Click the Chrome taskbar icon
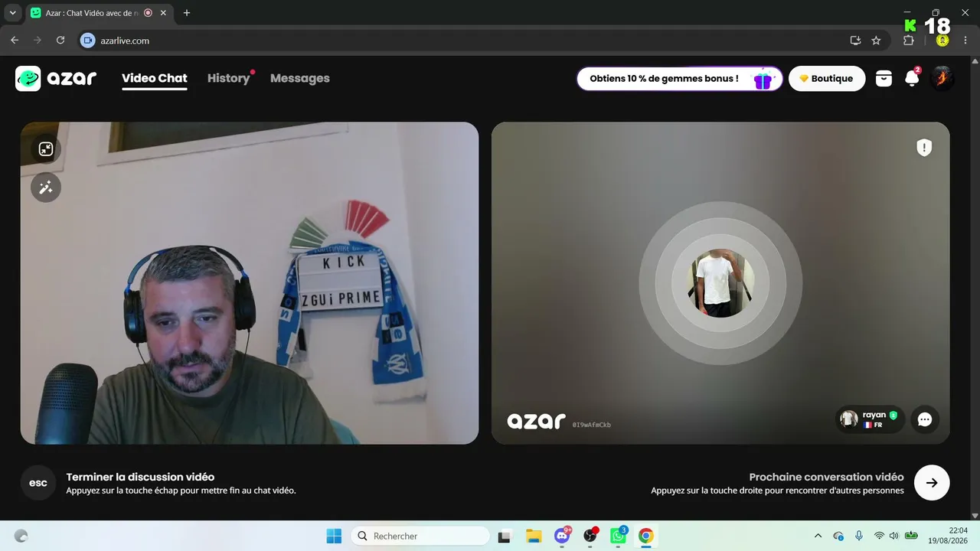Viewport: 980px width, 551px height. pos(646,536)
